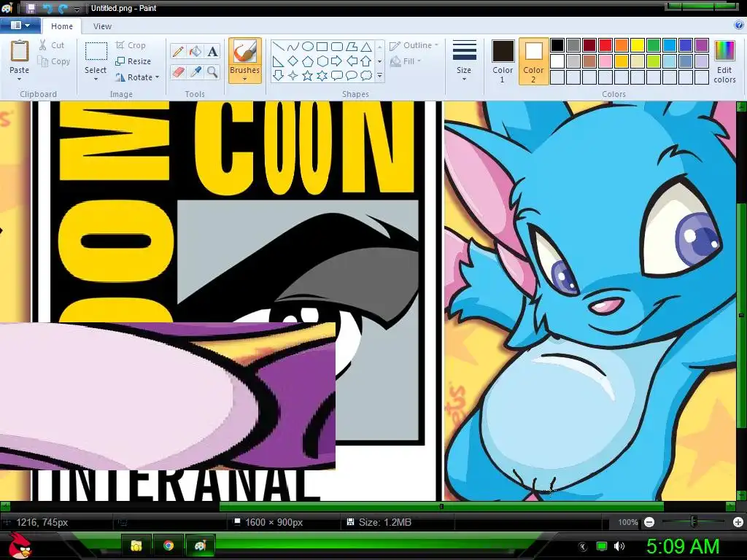Choose the Oval shape
747x560 pixels.
coord(308,47)
